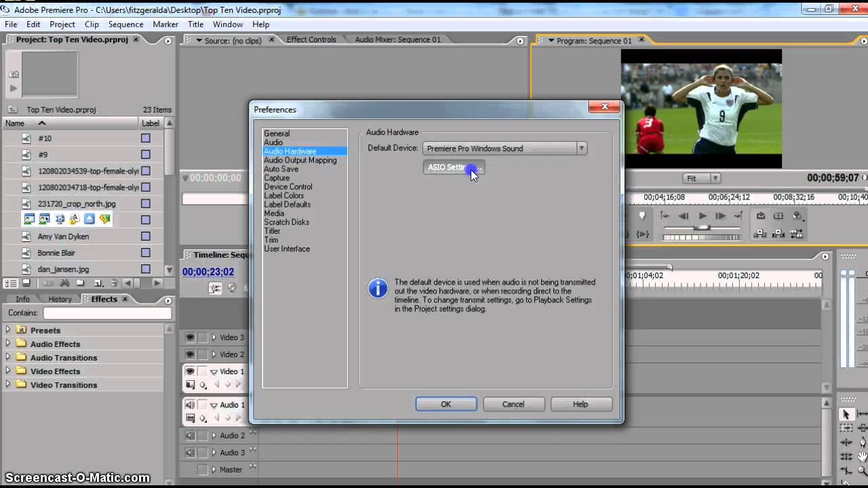
Task: Select the Zoom magnifier tool
Action: [863, 471]
